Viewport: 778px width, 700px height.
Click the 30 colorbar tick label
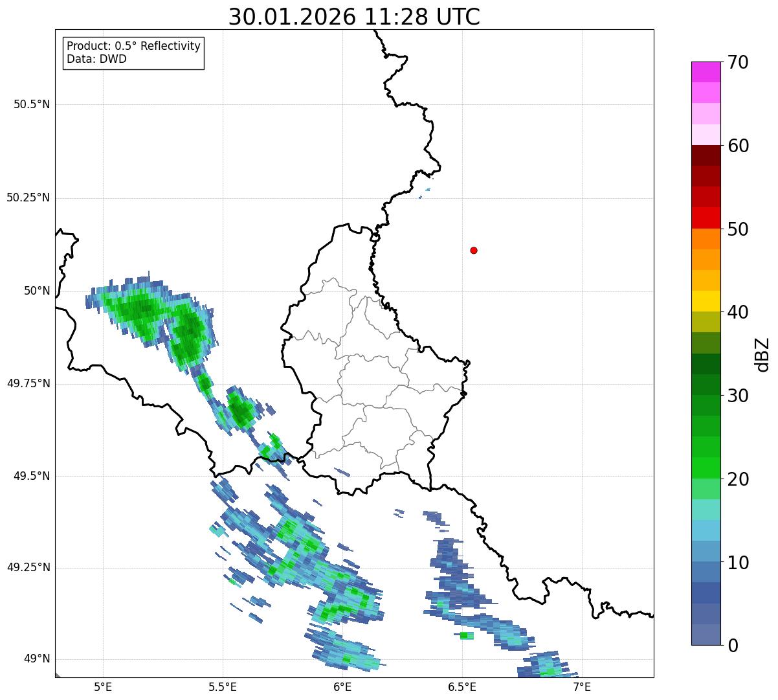click(739, 396)
